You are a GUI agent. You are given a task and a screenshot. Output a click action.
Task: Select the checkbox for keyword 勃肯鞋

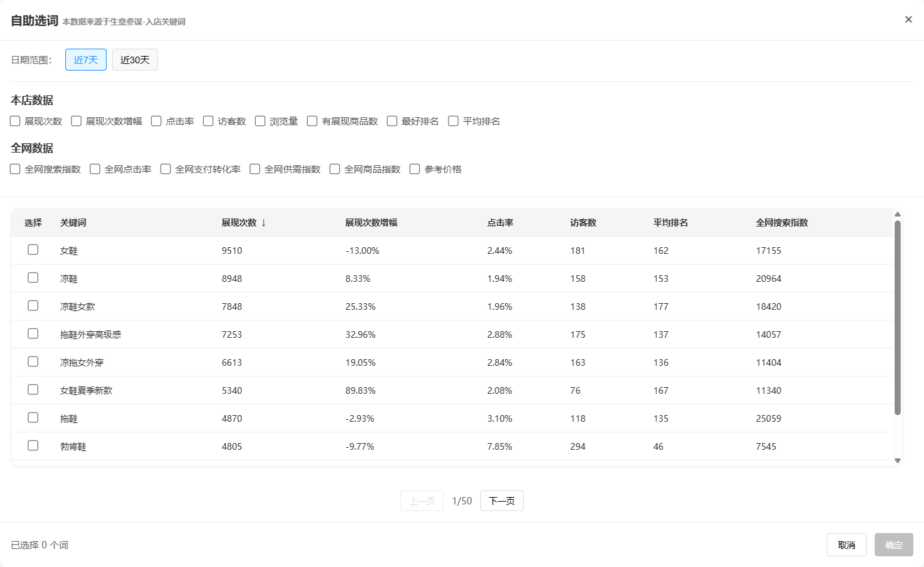(33, 446)
